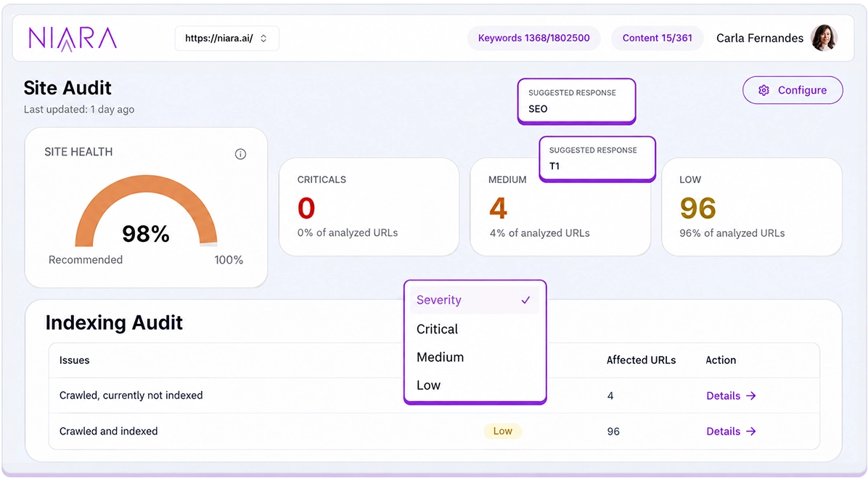Click '0% of analyzed URLs' text
The height and width of the screenshot is (478, 868).
click(348, 232)
